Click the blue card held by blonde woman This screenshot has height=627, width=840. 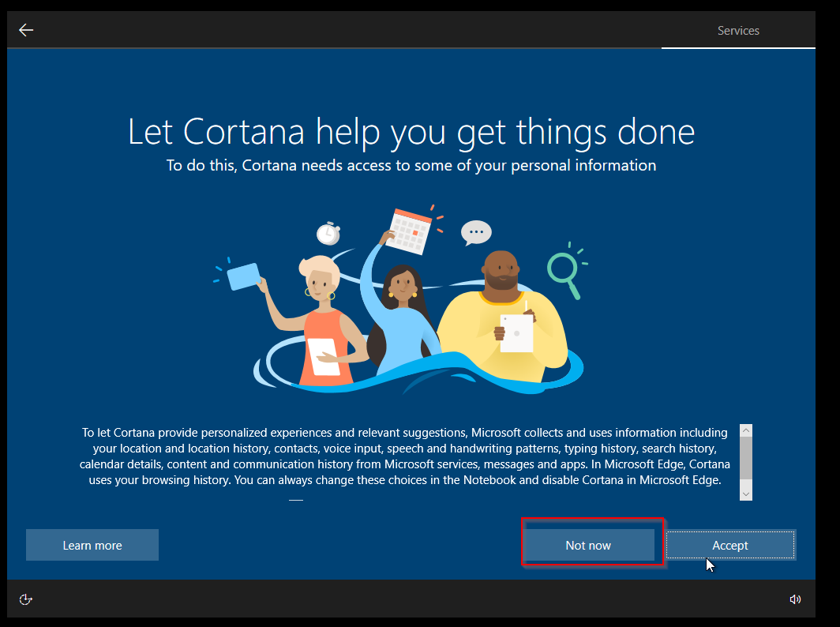tap(244, 276)
